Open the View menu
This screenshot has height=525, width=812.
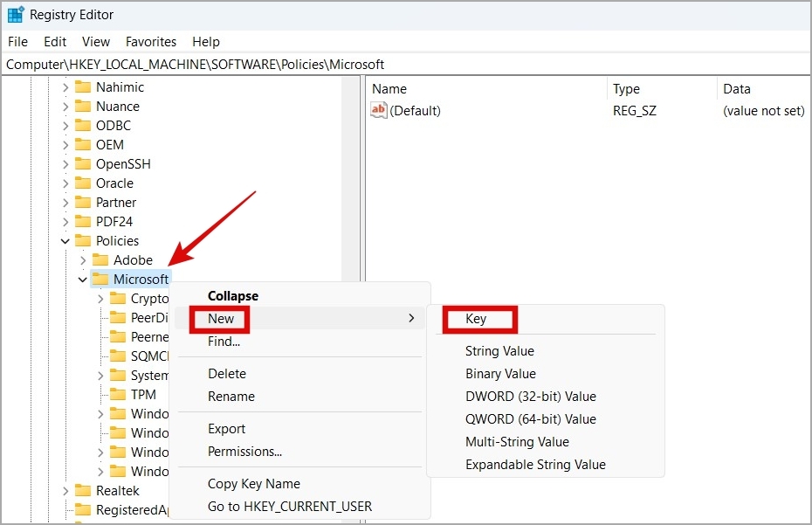[x=96, y=41]
